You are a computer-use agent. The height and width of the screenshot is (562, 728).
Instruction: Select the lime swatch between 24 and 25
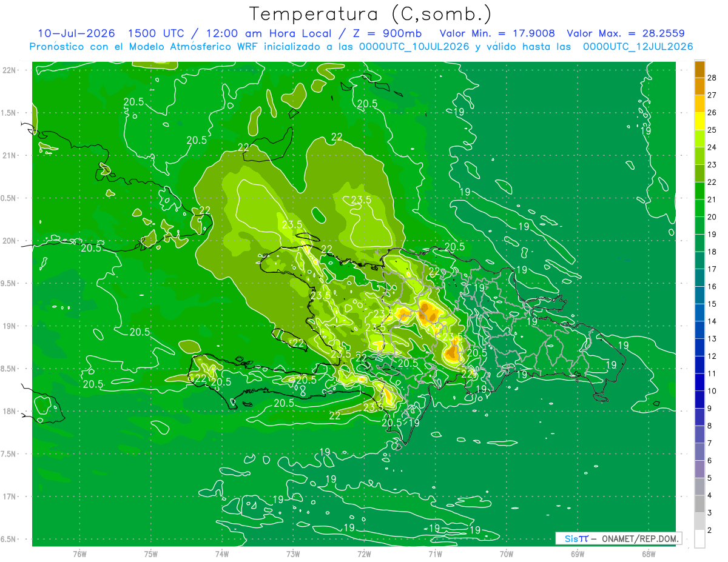click(699, 139)
